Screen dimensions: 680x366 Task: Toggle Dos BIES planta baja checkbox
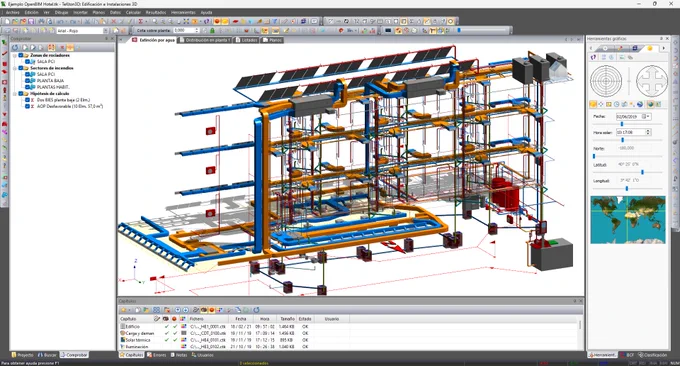click(27, 100)
